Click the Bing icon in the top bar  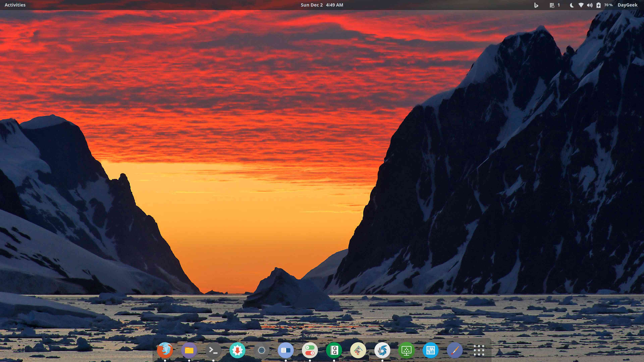536,5
